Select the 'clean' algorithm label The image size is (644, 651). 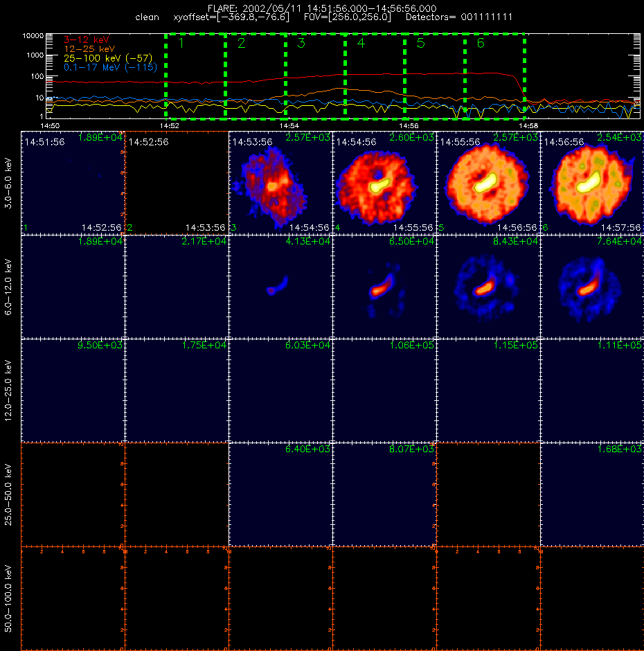coord(147,17)
